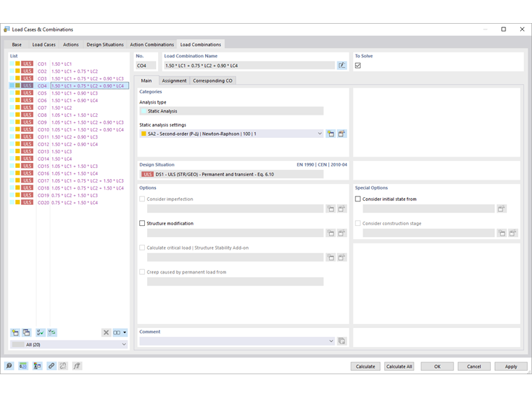The width and height of the screenshot is (532, 398).
Task: Click yellow swatch in static analysis settings
Action: [x=143, y=134]
